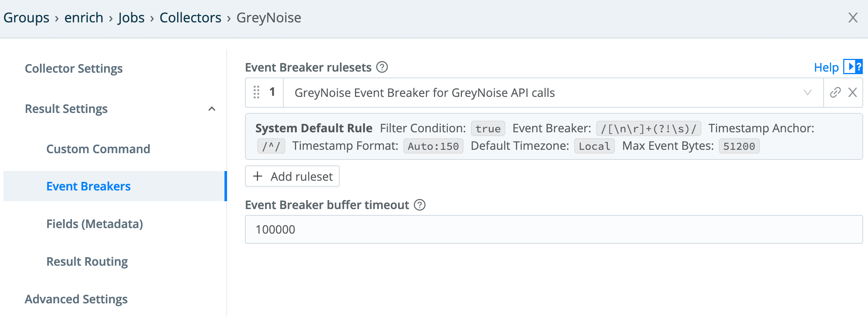Close the GreyNoise collector dialog
868x316 pixels.
(x=853, y=18)
